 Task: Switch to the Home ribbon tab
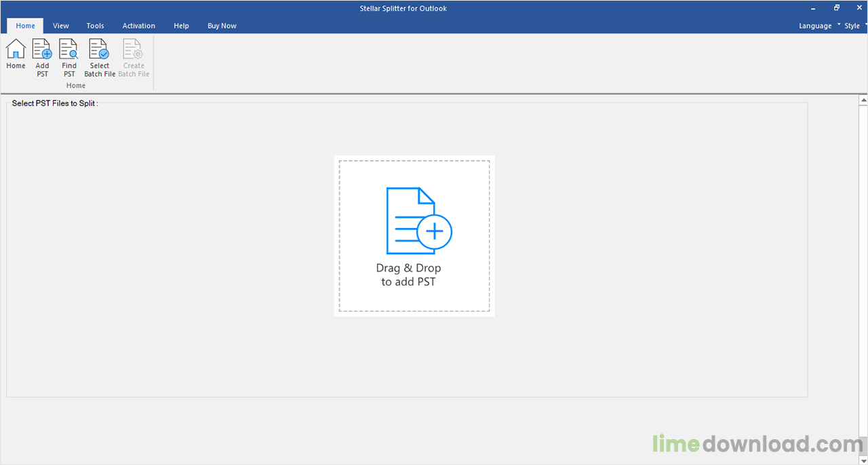(x=25, y=26)
